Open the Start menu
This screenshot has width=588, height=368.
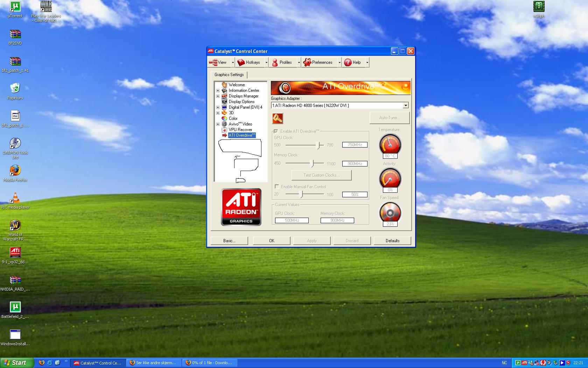point(17,363)
